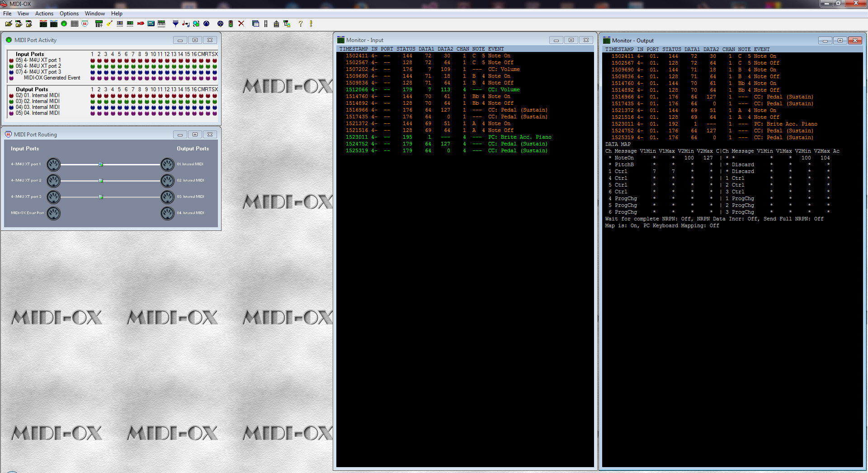The width and height of the screenshot is (868, 473).
Task: Open the Options menu
Action: [x=69, y=14]
